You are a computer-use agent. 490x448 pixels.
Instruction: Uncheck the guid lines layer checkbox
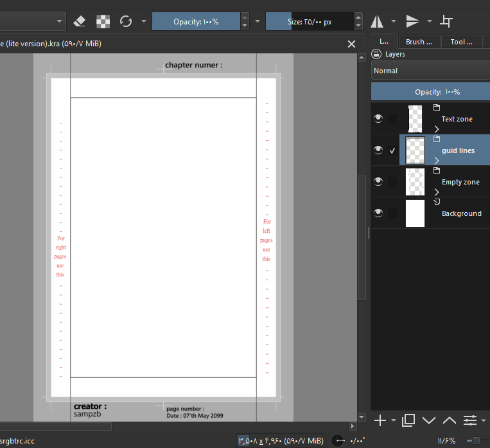pos(392,150)
